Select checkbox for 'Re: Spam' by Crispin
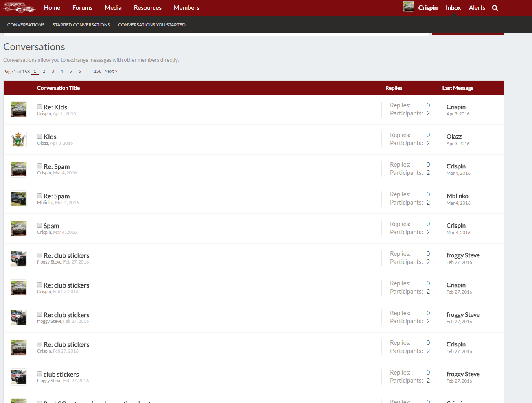Image resolution: width=532 pixels, height=403 pixels. click(39, 166)
